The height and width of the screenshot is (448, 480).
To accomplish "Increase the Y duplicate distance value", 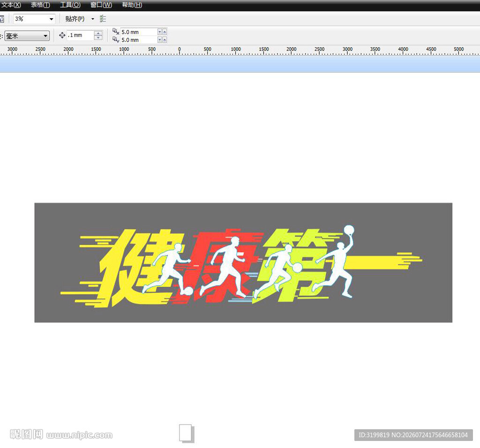I will [165, 40].
